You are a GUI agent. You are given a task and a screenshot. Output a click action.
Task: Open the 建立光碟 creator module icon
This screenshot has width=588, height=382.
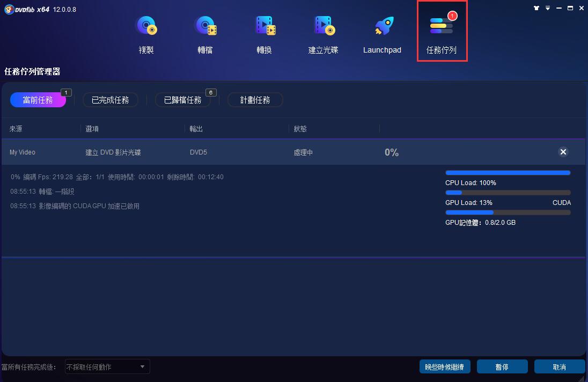[324, 26]
